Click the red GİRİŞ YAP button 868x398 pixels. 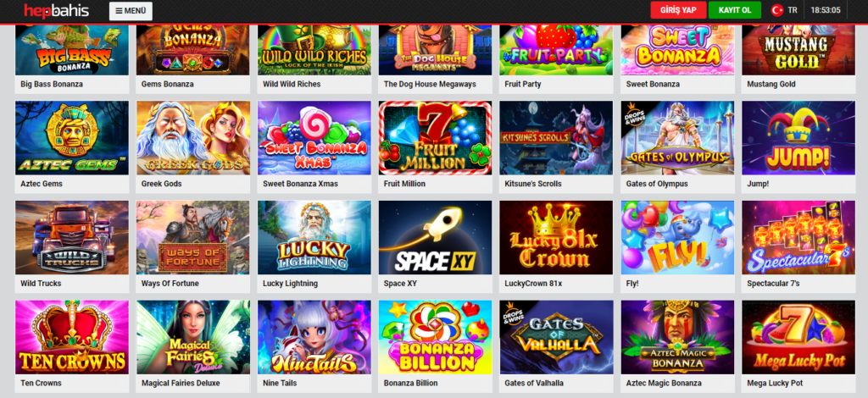(x=678, y=10)
